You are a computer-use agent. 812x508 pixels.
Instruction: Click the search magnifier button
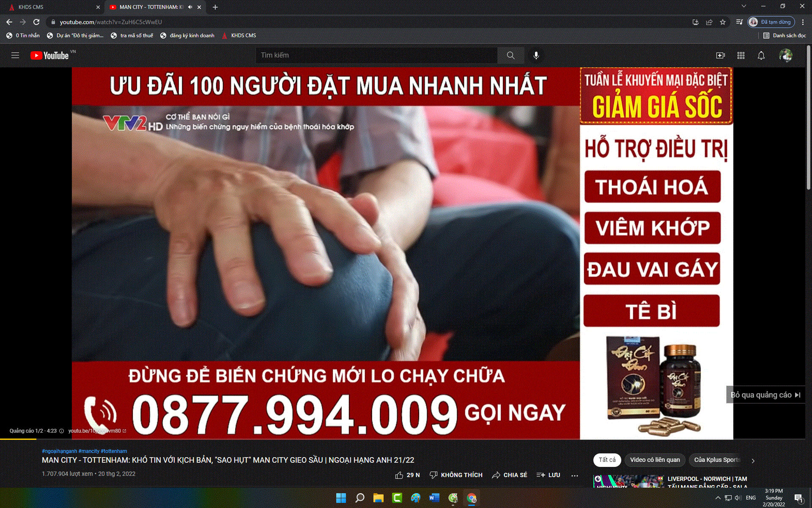pos(510,55)
